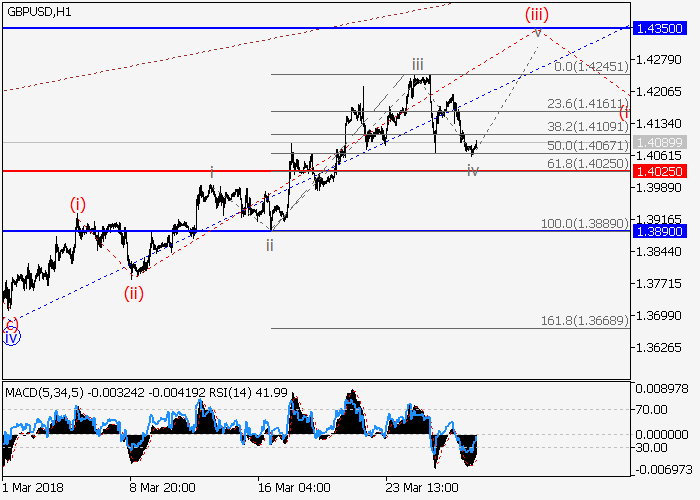Click the 1.38440 price axis value
Image resolution: width=700 pixels, height=500 pixels.
click(x=659, y=251)
